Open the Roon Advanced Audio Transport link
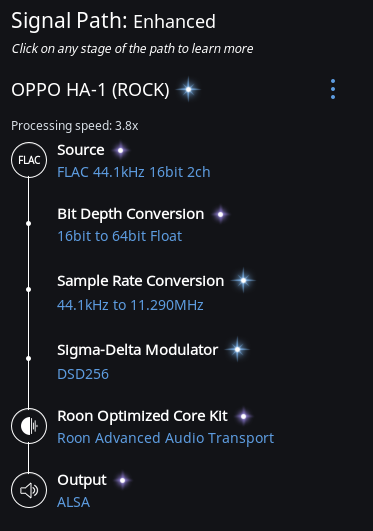 pos(166,438)
